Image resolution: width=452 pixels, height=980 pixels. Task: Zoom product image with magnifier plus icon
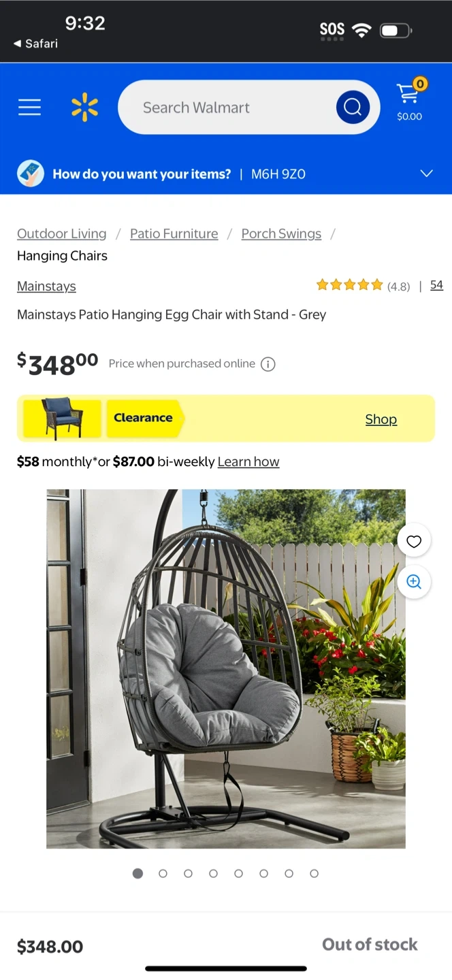[x=414, y=582]
